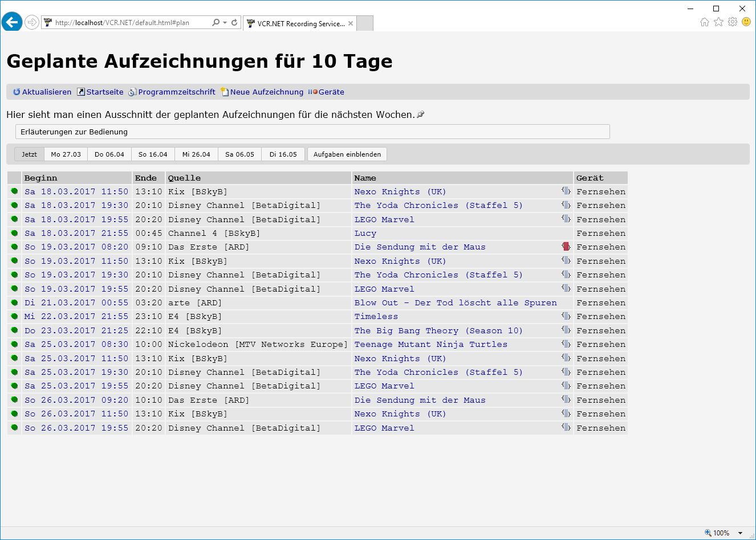The height and width of the screenshot is (540, 756).
Task: Toggle Aufgaben einblenden option
Action: point(347,154)
